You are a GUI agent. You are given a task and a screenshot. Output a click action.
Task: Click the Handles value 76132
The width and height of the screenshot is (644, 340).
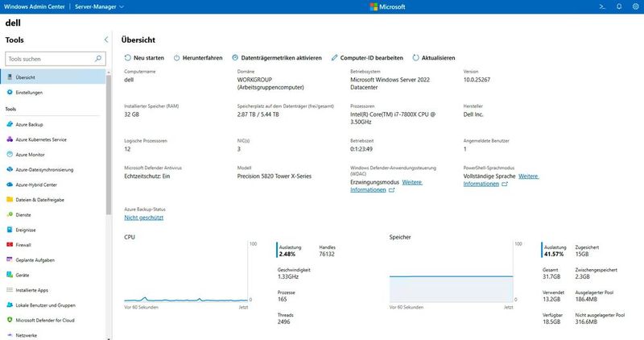327,254
